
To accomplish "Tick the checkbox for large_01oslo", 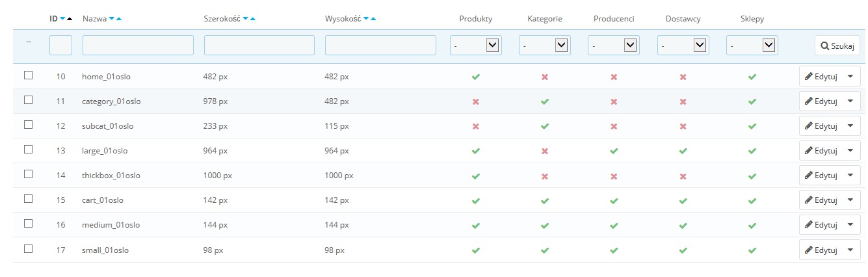I will pos(28,150).
